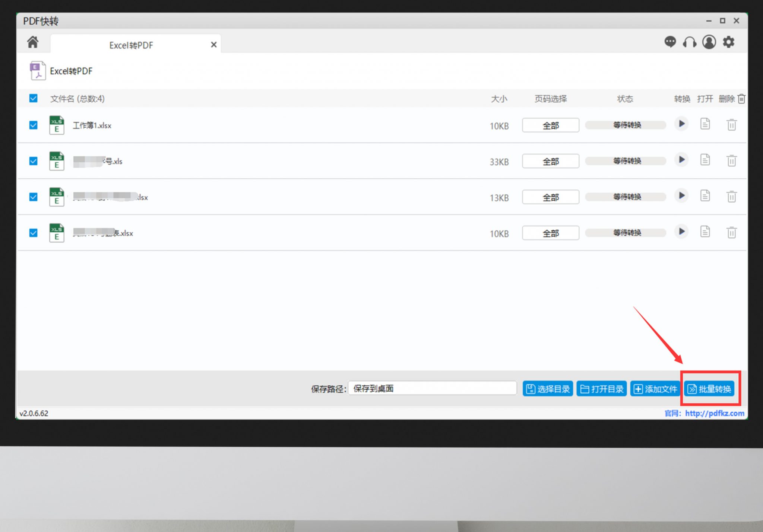Click the 保存路径 save path field

tap(432, 388)
